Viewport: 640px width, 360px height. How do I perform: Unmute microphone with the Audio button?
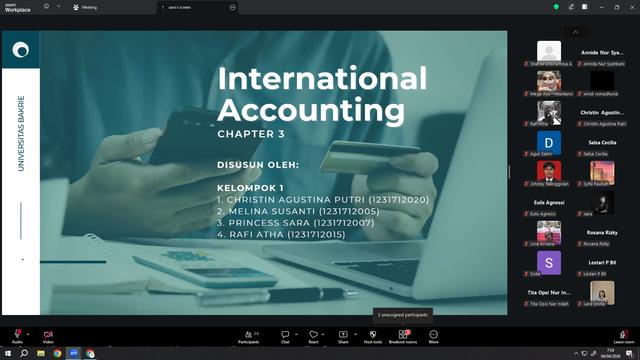[x=17, y=337]
